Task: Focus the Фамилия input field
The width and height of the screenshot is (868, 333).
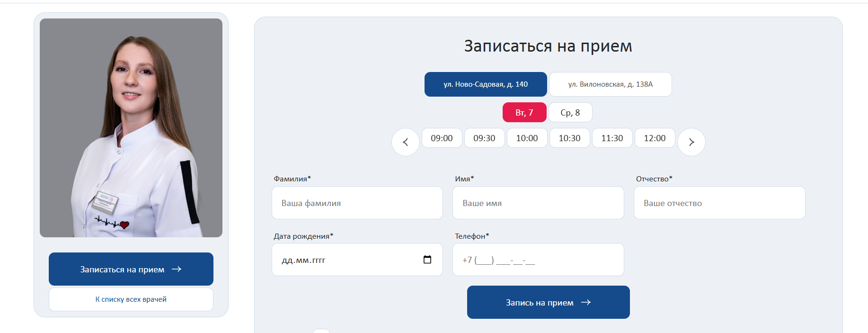Action: coord(357,203)
